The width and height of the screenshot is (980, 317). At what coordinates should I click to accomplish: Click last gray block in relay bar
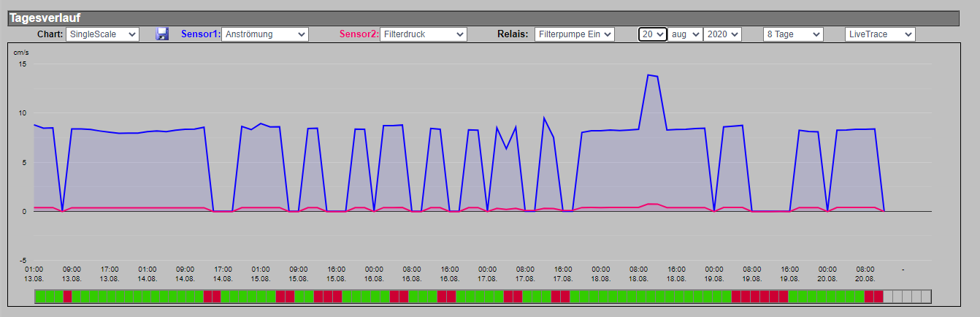[x=926, y=297]
